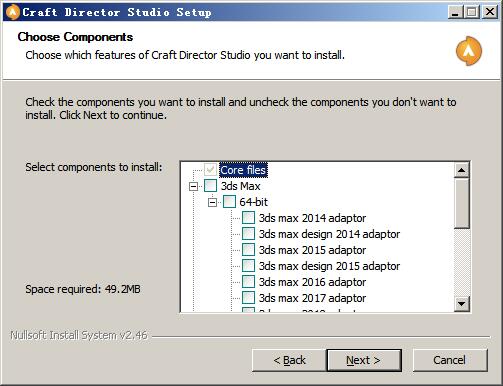Screen dimensions: 503x386
Task: Go back with the Back button
Action: click(x=289, y=360)
